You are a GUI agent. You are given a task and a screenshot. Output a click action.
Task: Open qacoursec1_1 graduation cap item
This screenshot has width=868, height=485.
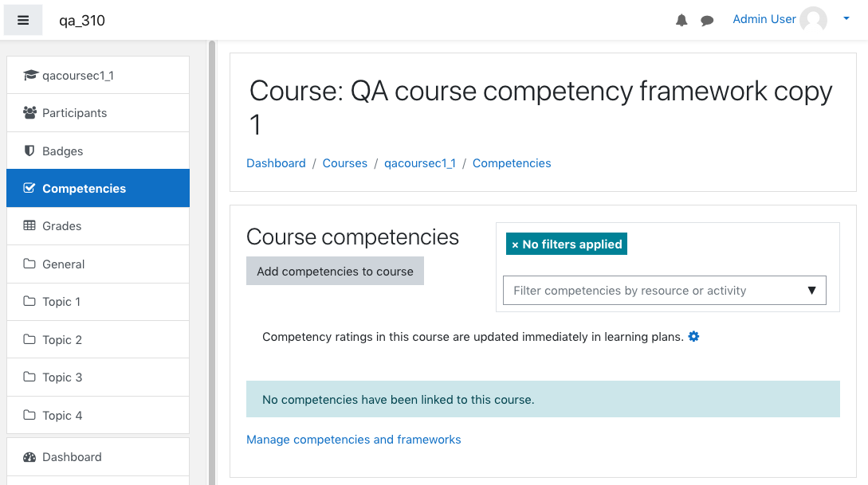tap(98, 75)
